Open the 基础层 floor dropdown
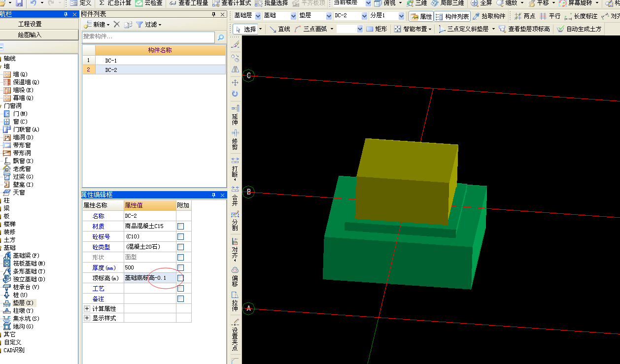The image size is (620, 364). pyautogui.click(x=257, y=16)
